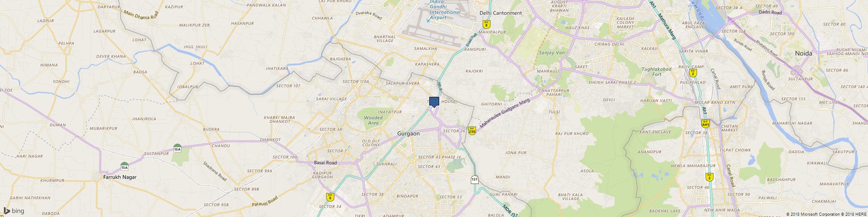Click the AH1 highway shield
Image resolution: width=868 pixels, height=217 pixels.
coord(705,123)
